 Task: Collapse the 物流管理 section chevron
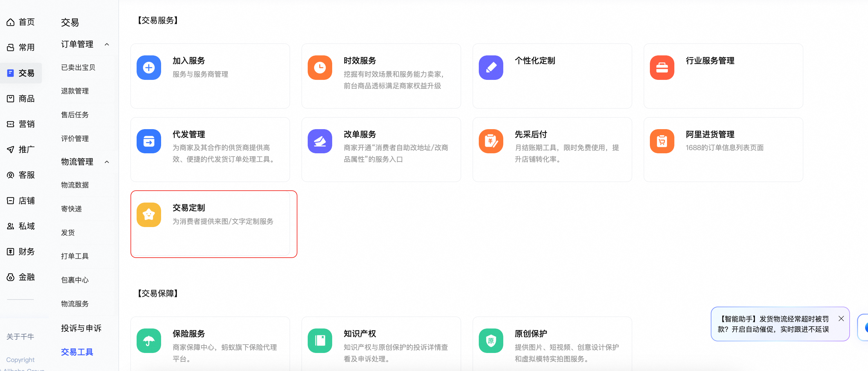click(x=107, y=162)
